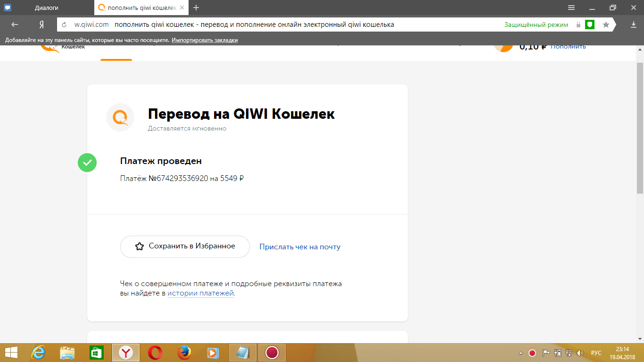Open the Yandex Browser hamburger menu

pos(571,8)
